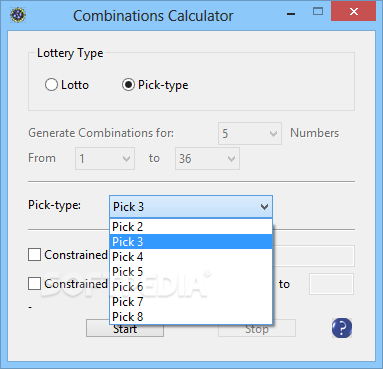The image size is (383, 369).
Task: Enable the first Constrained checkbox
Action: [34, 255]
